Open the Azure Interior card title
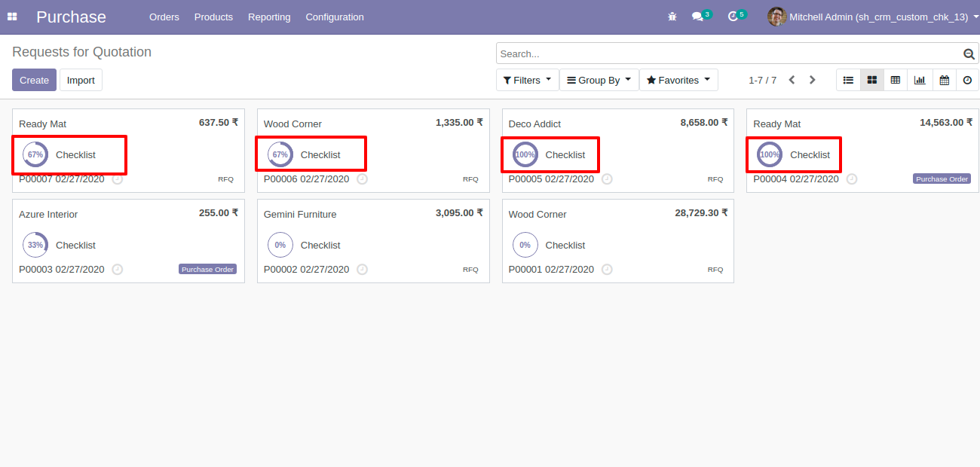The image size is (980, 467). tap(48, 215)
